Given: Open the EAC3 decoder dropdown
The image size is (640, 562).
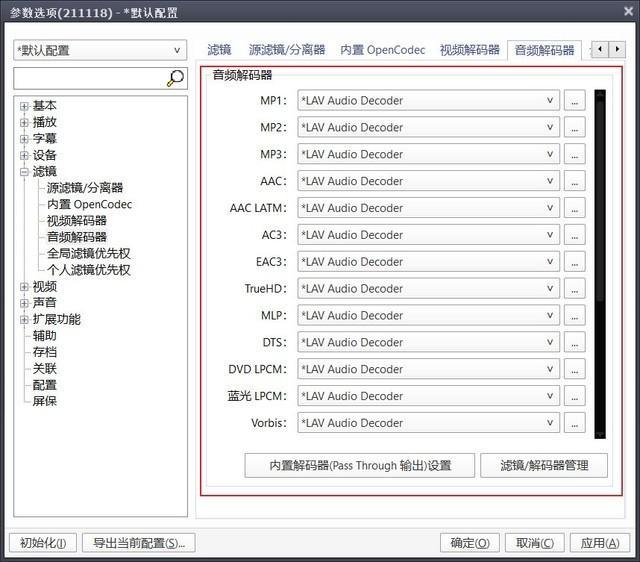Looking at the screenshot, I should [429, 262].
